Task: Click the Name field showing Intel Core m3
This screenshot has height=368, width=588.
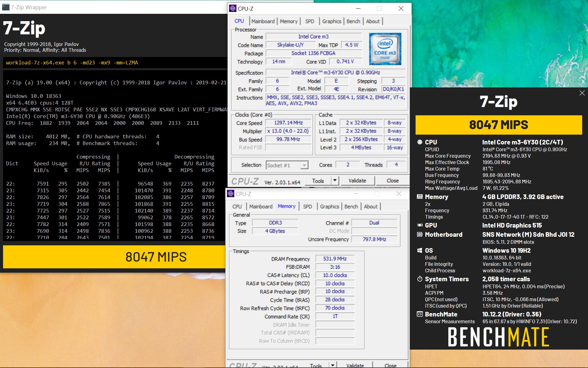Action: point(314,36)
